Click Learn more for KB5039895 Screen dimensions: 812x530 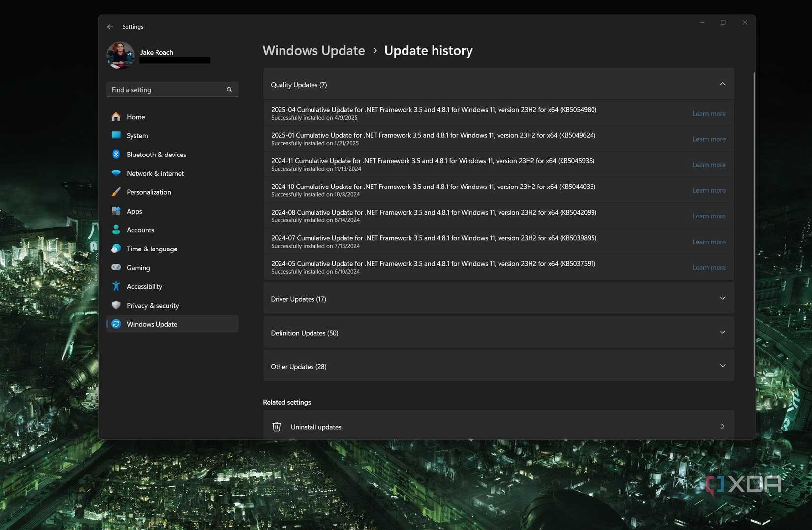[709, 242]
